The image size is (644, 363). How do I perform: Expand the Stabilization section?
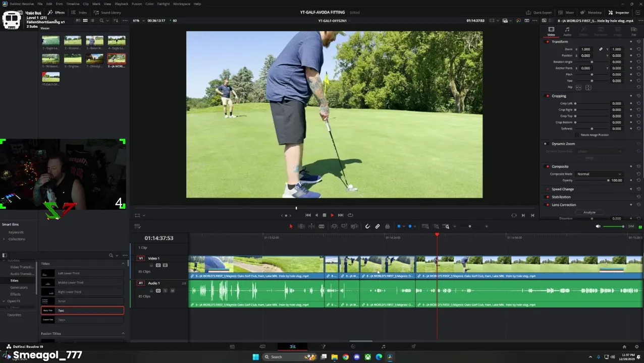561,197
